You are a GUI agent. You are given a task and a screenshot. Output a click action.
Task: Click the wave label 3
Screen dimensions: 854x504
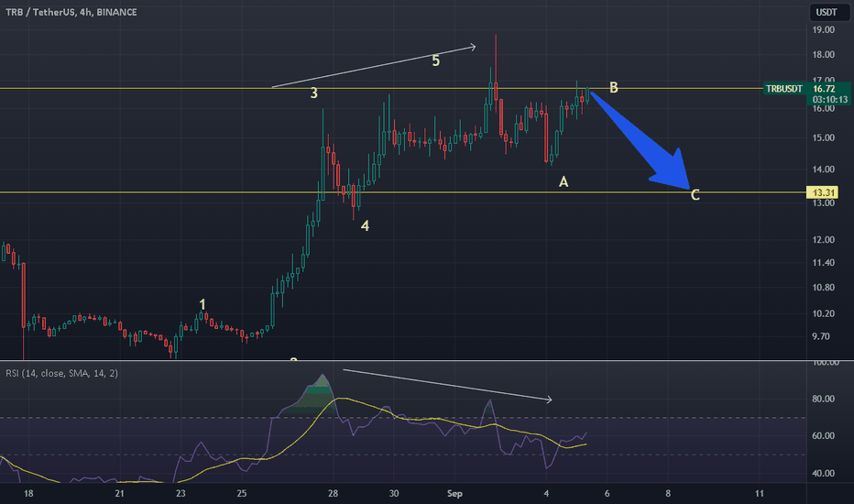click(x=313, y=93)
